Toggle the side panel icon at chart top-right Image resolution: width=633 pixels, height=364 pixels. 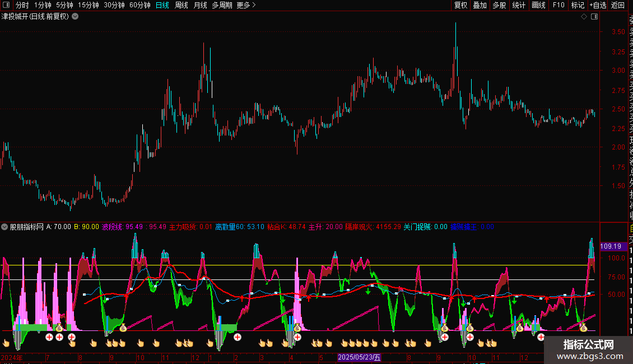point(594,17)
